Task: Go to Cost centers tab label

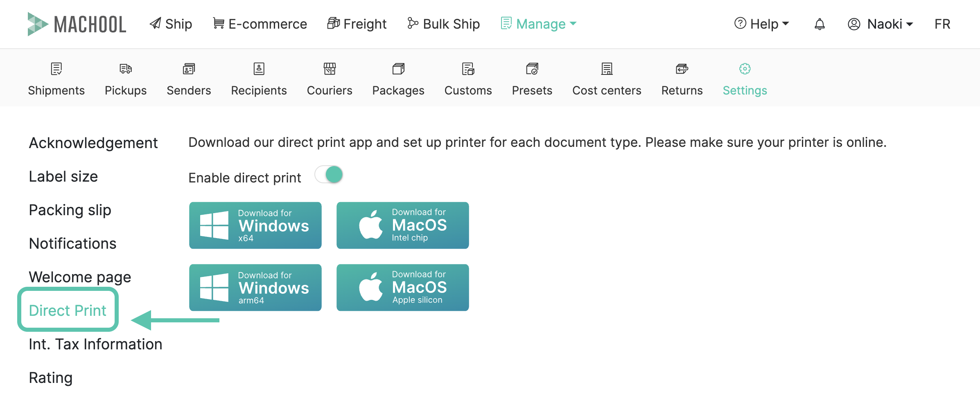Action: [607, 90]
